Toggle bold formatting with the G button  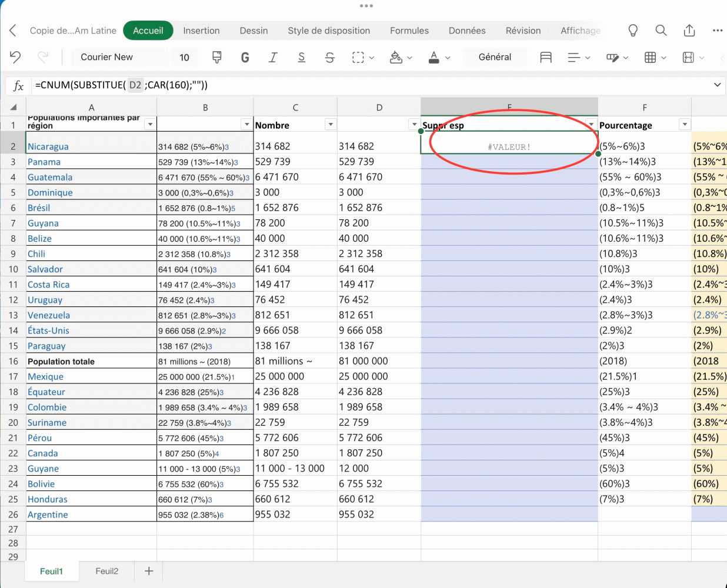[x=245, y=57]
